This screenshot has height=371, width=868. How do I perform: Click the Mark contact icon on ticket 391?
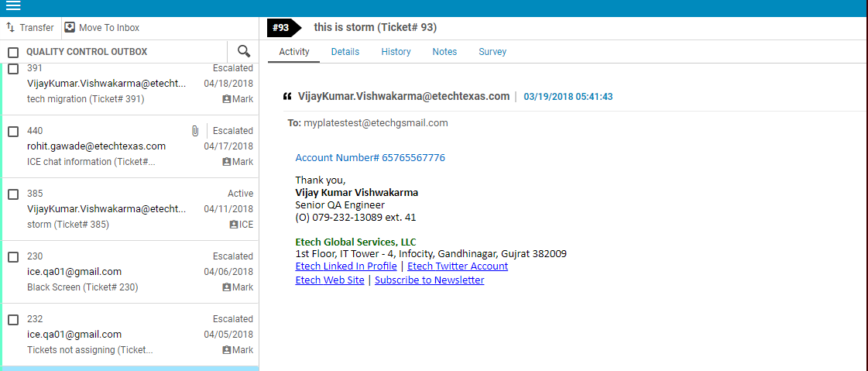(226, 99)
